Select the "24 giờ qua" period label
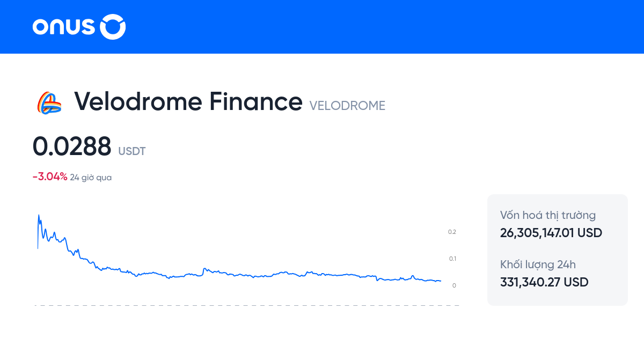This screenshot has width=644, height=338. [91, 177]
